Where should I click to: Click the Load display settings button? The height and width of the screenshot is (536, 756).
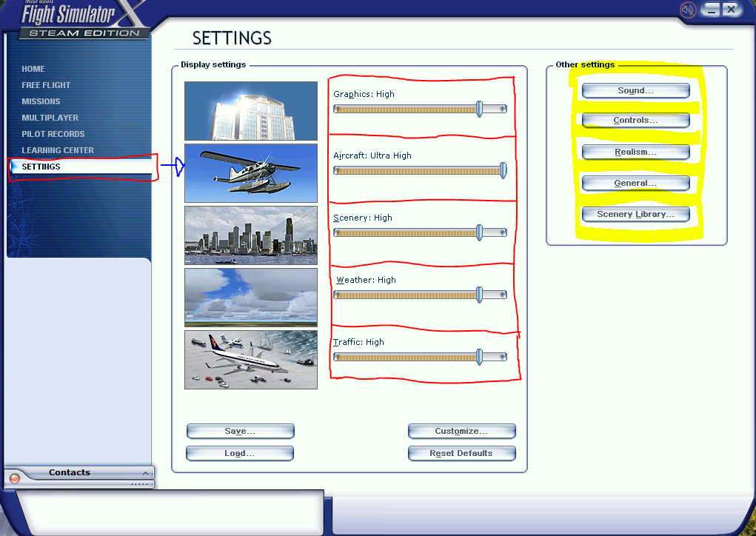[x=240, y=453]
